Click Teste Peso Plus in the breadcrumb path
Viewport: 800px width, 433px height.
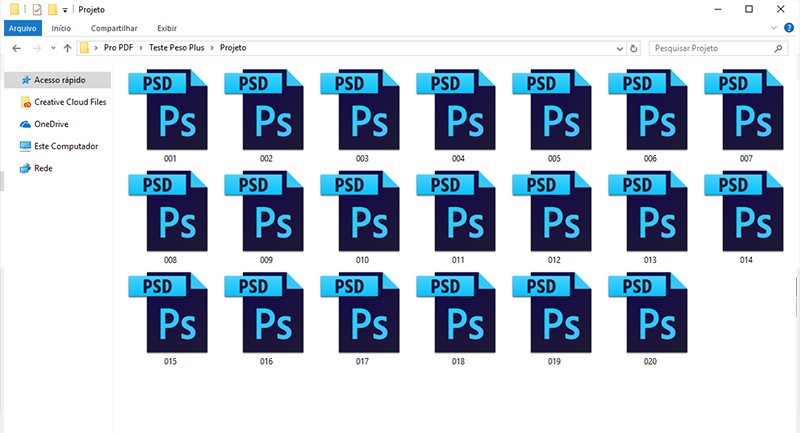177,48
